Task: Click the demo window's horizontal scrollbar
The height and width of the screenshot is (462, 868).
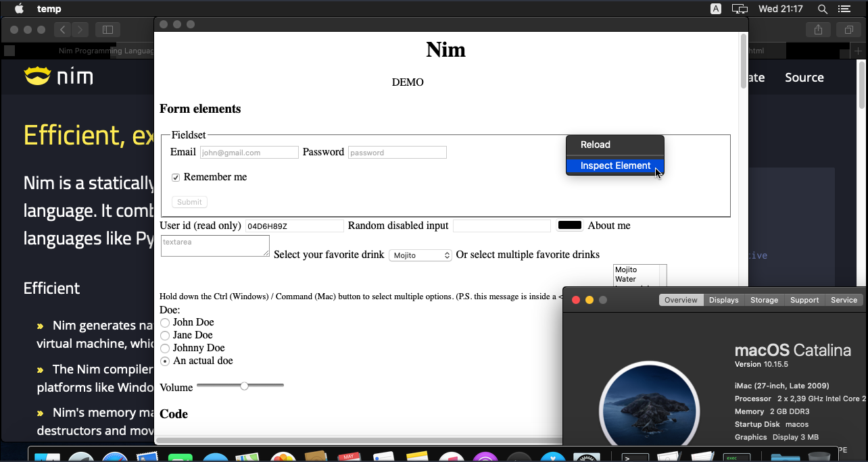Action: point(358,440)
